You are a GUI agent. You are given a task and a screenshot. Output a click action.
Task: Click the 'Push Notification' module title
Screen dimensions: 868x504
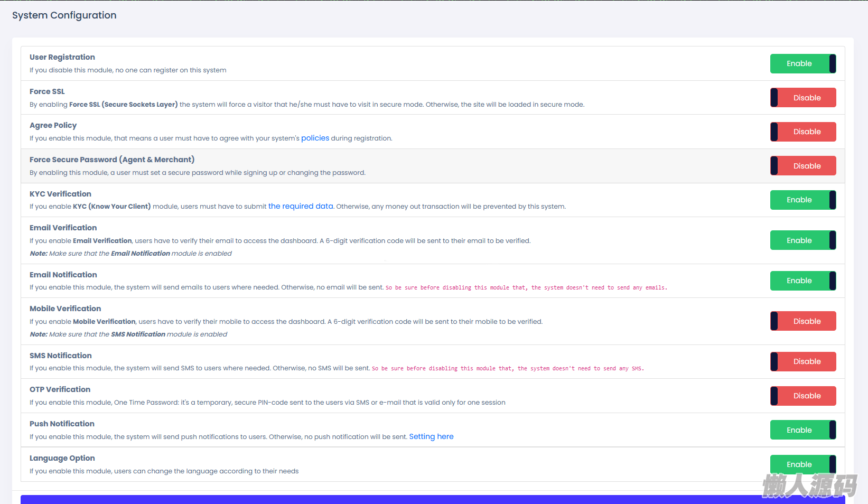click(x=62, y=424)
